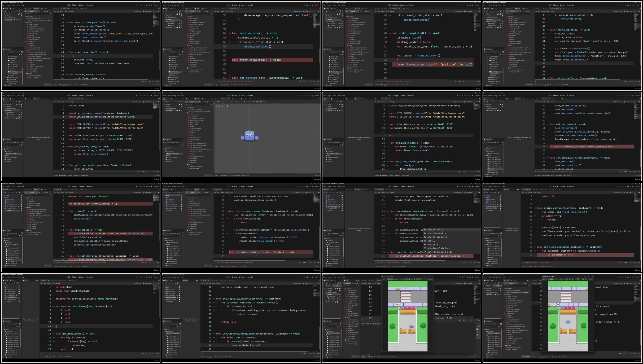
Task: Clear Output log using the broom icon
Action: point(477,324)
